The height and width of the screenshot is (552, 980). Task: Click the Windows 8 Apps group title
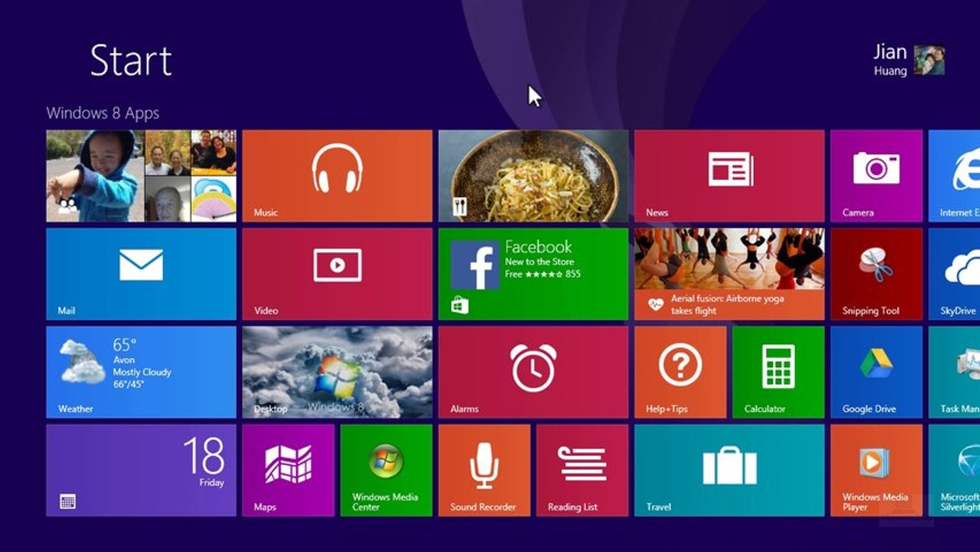pos(103,113)
